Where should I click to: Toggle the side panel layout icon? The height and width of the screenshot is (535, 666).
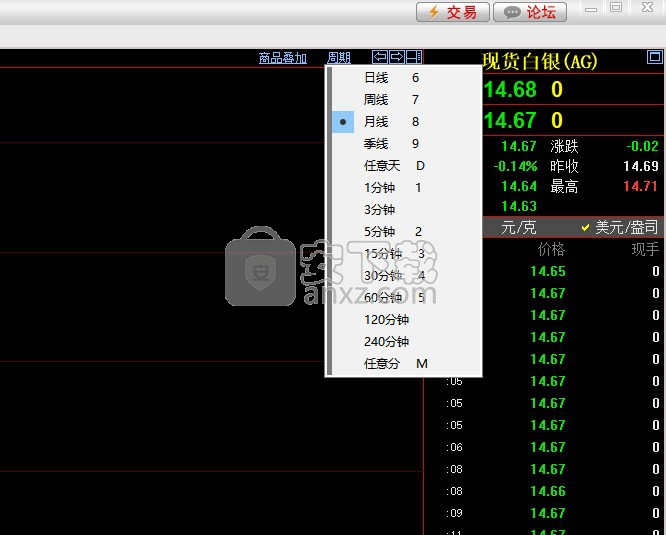414,57
